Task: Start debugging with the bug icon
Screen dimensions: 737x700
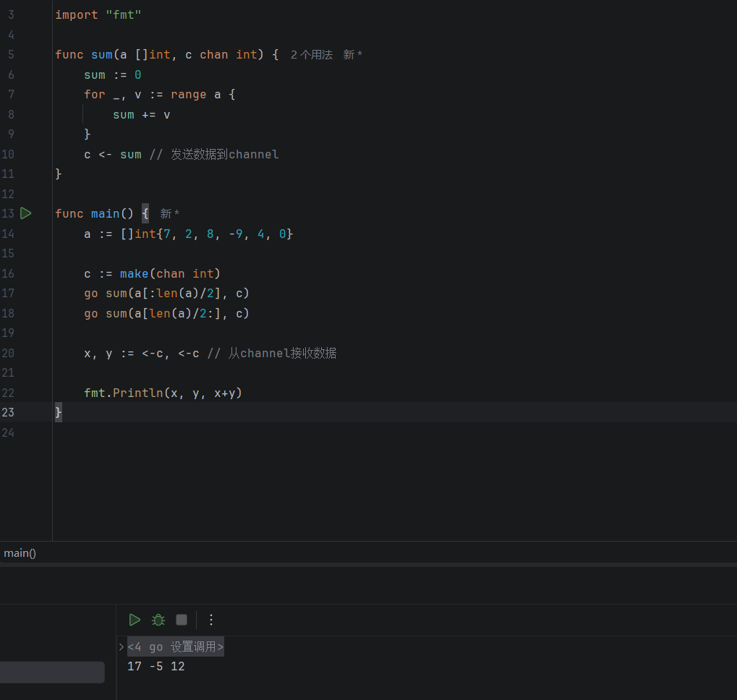Action: (x=158, y=620)
